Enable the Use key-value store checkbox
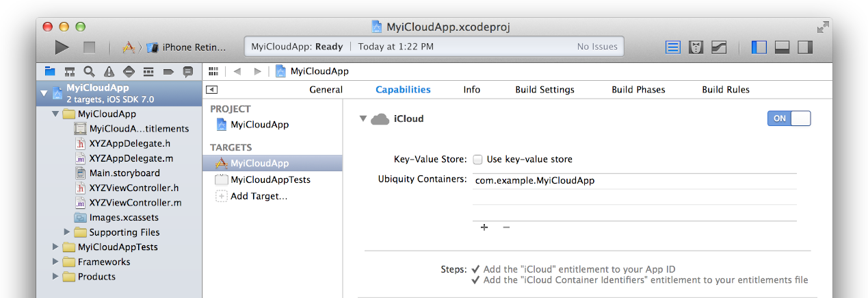This screenshot has width=868, height=298. (x=478, y=160)
